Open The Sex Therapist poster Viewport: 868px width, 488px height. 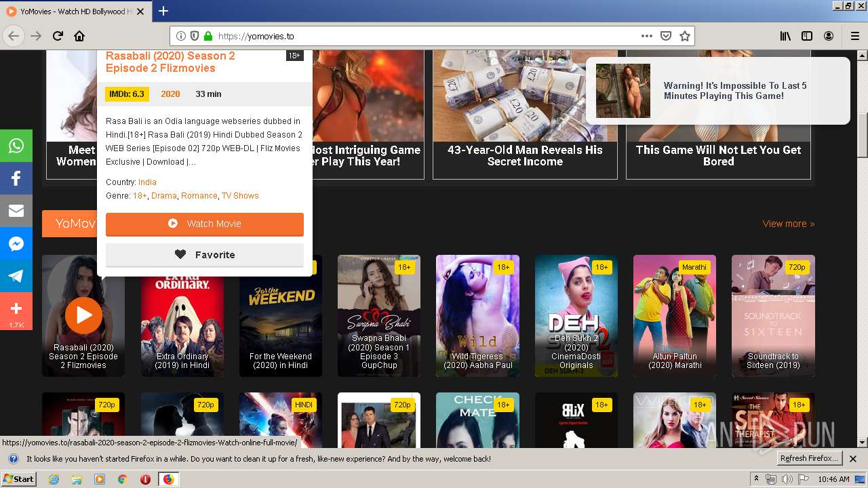click(773, 420)
